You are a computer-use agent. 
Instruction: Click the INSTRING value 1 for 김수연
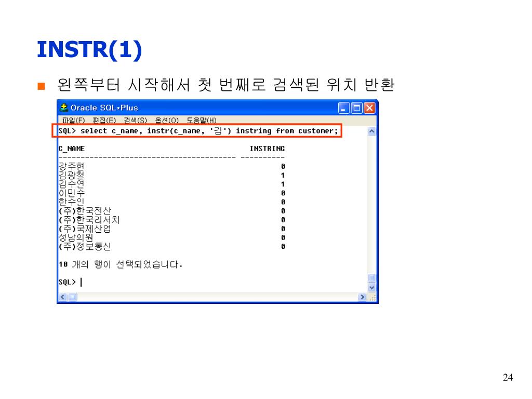coord(282,184)
